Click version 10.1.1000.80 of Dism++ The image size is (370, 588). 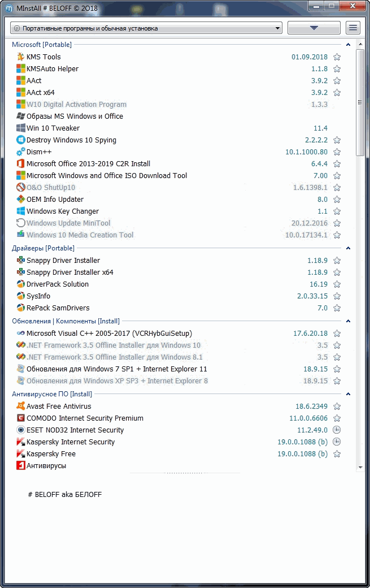coord(306,152)
